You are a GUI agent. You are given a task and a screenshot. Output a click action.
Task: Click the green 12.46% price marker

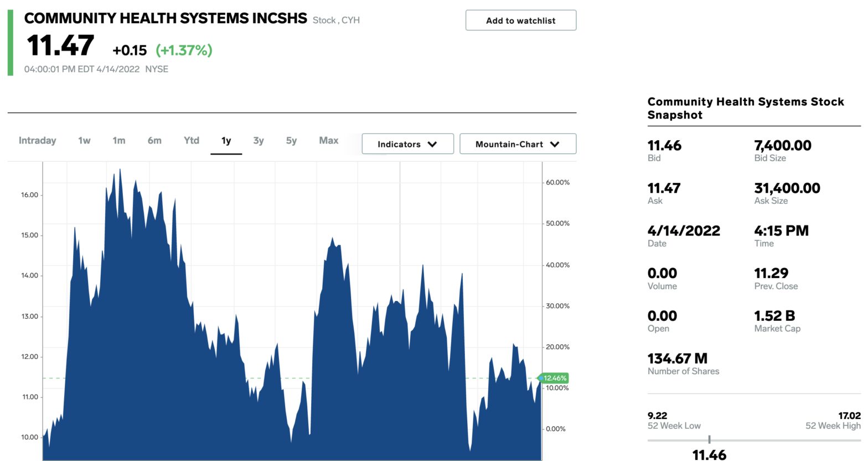(x=554, y=378)
